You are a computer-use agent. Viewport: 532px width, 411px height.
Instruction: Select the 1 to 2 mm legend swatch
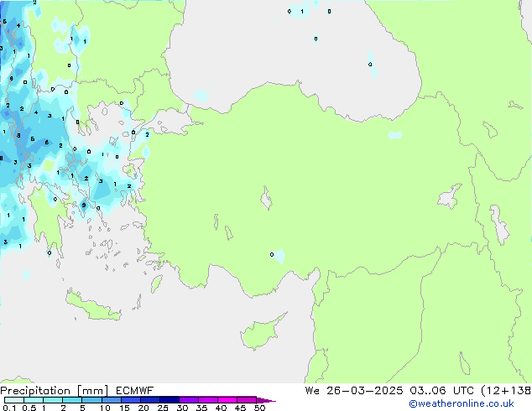(x=53, y=400)
